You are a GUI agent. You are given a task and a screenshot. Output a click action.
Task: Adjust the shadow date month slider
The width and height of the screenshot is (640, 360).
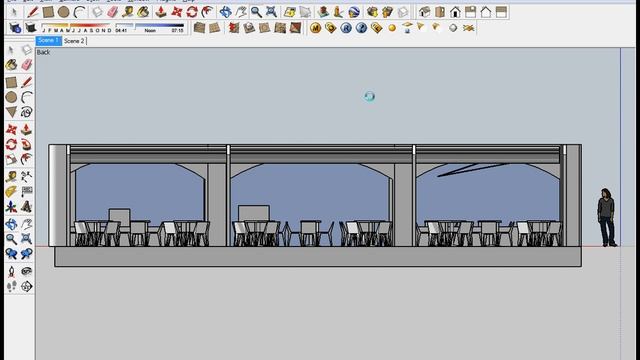tap(77, 28)
